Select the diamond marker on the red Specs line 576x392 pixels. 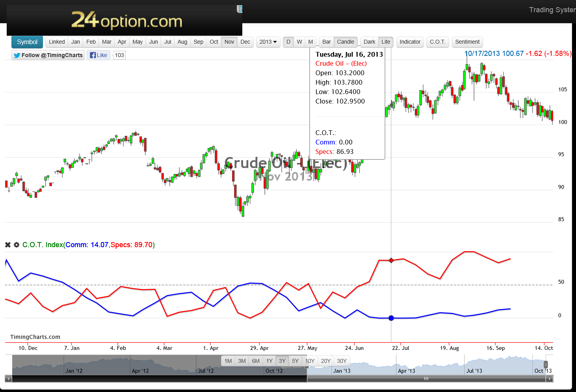(x=391, y=260)
